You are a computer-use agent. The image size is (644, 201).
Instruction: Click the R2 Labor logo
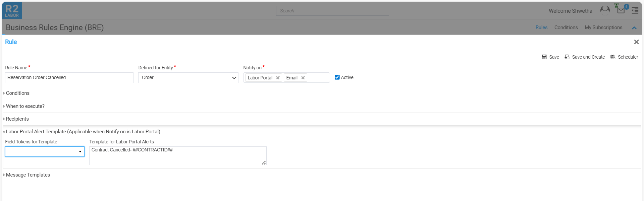(12, 10)
